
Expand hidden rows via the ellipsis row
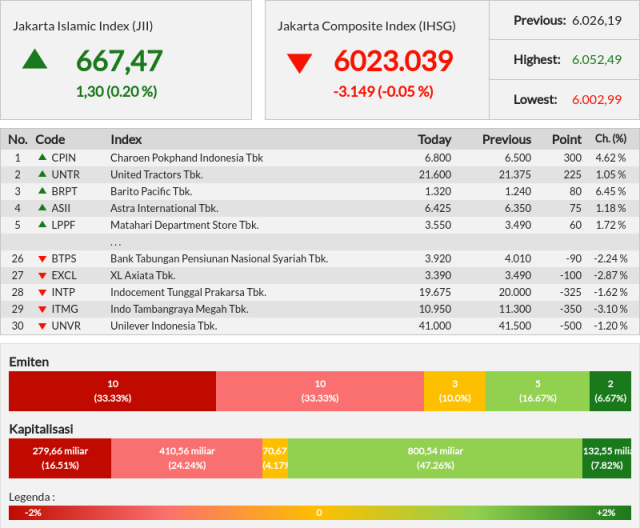pos(116,242)
